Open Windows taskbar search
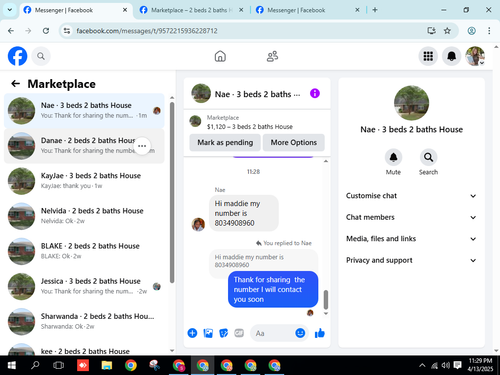The width and height of the screenshot is (500, 375). click(x=35, y=365)
